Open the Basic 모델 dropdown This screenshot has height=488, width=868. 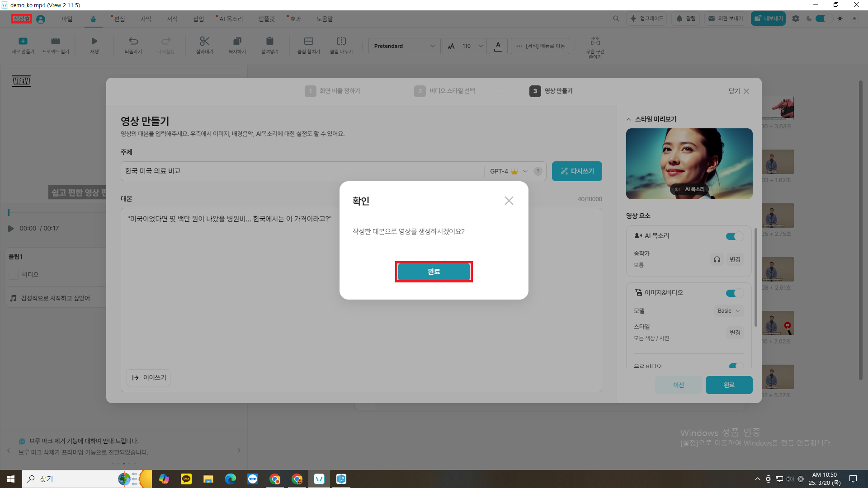[x=728, y=311]
